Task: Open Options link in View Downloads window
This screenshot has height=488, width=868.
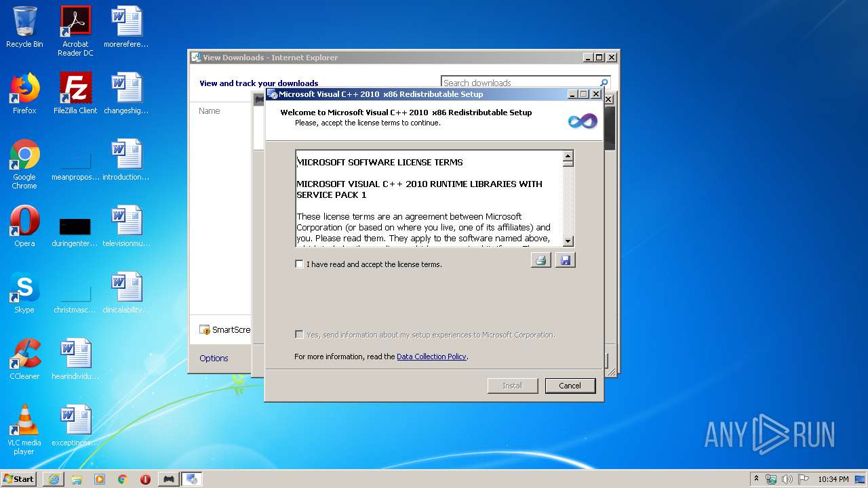Action: [214, 358]
